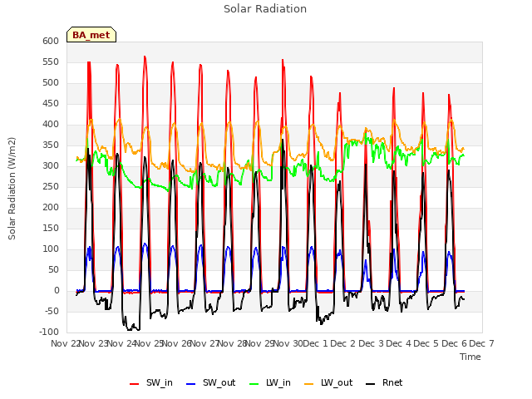The height and width of the screenshot is (399, 532).
Task: Click the -50 y-axis tick value
Action: pos(52,311)
